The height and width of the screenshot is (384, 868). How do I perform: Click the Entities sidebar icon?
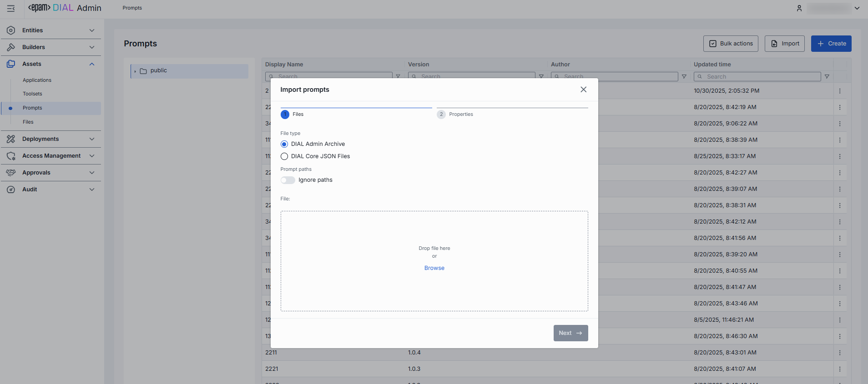coord(11,30)
